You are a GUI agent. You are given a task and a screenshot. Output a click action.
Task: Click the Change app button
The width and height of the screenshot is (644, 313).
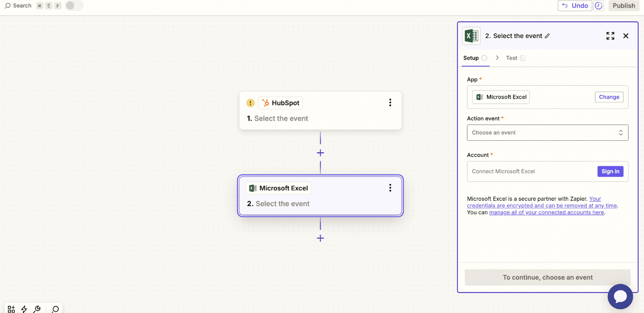609,97
